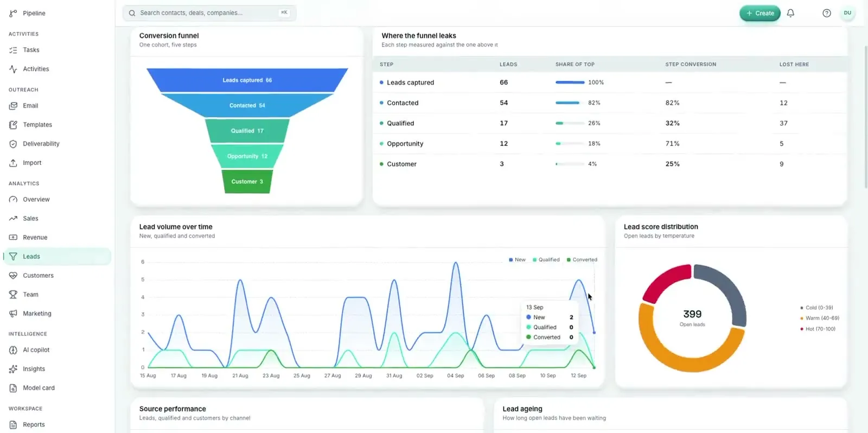The image size is (868, 433).
Task: Toggle Hot (70-100) in donut legend
Action: tap(818, 329)
